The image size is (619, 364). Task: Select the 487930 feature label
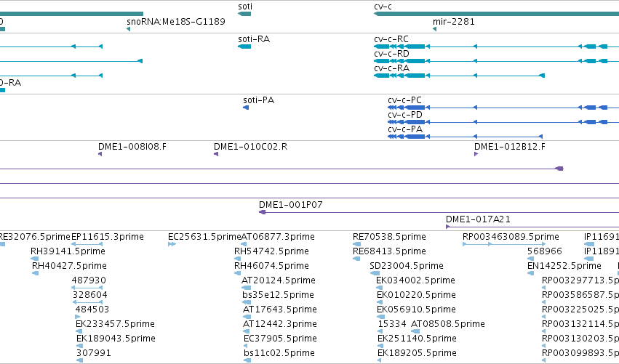coord(89,280)
